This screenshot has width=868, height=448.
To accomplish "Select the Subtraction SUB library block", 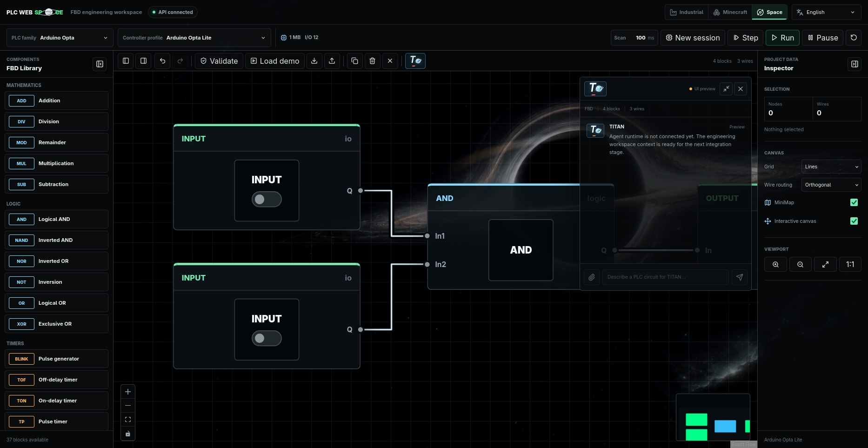I will tap(57, 184).
